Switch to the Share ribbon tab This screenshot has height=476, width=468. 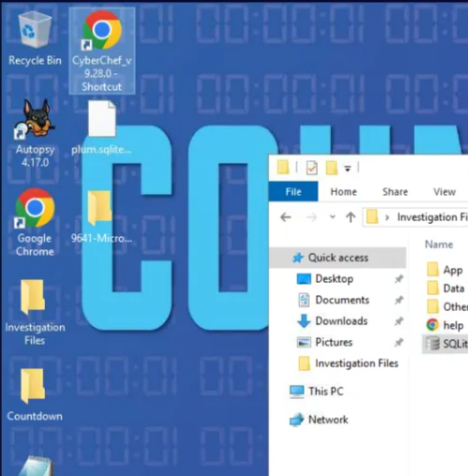tap(395, 191)
